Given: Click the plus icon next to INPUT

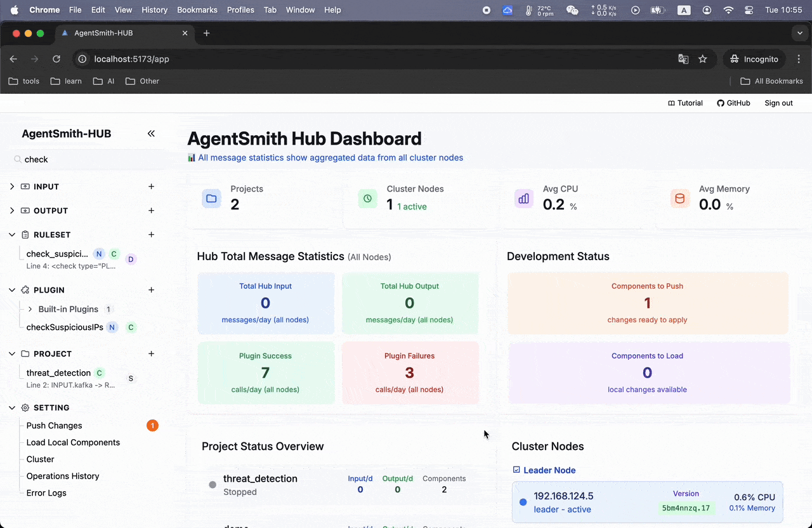Looking at the screenshot, I should [x=151, y=187].
